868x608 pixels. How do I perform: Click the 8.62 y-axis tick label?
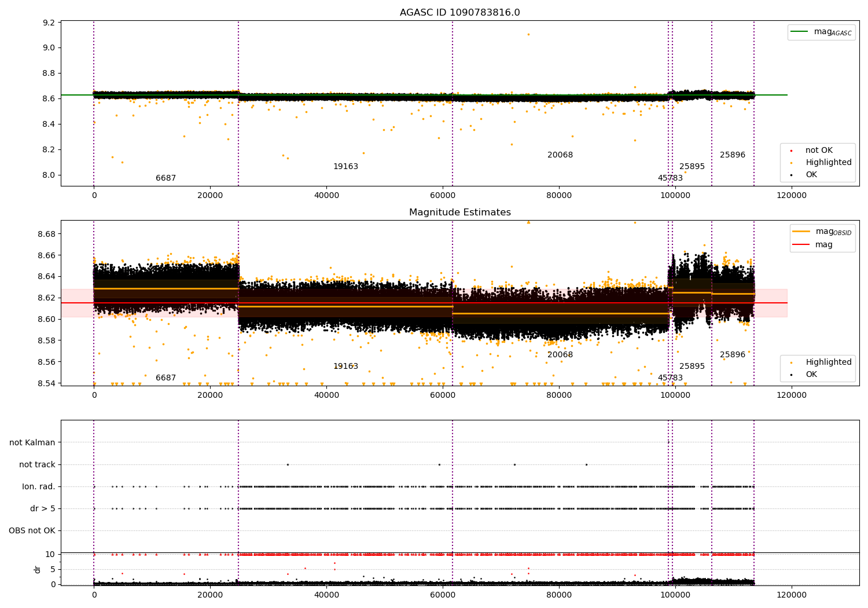click(x=47, y=298)
